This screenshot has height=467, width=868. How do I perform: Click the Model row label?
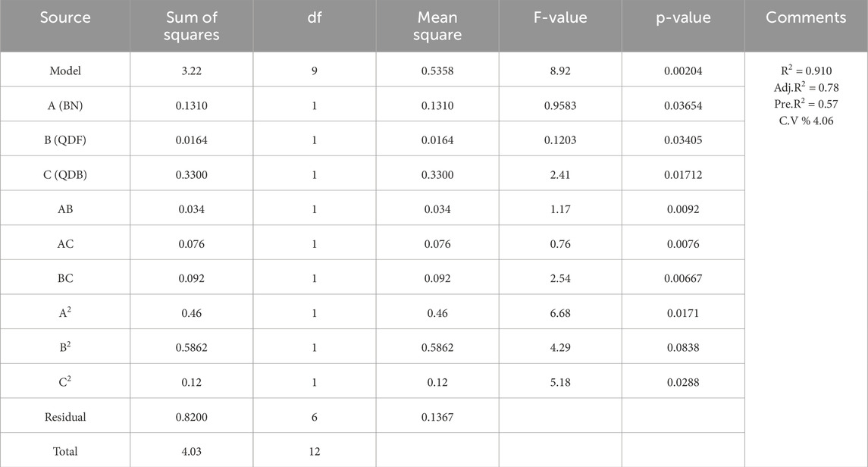65,71
